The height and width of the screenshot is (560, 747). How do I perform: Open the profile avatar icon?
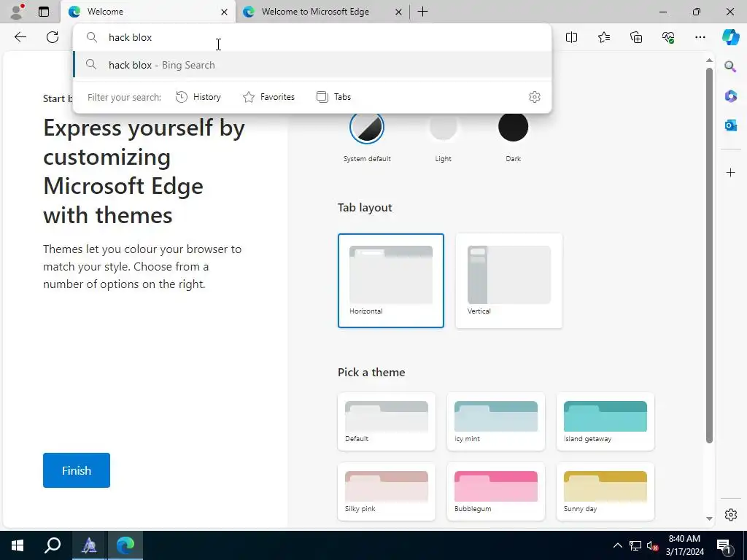pos(17,12)
